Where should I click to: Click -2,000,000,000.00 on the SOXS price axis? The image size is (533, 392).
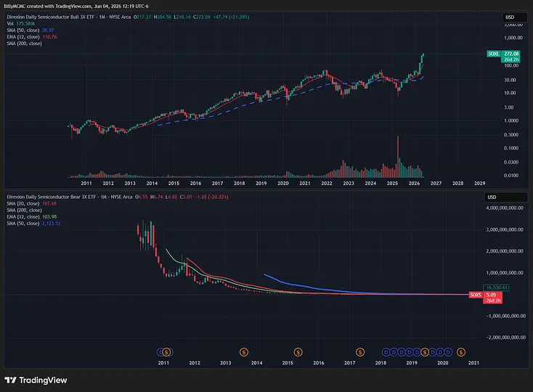click(506, 338)
